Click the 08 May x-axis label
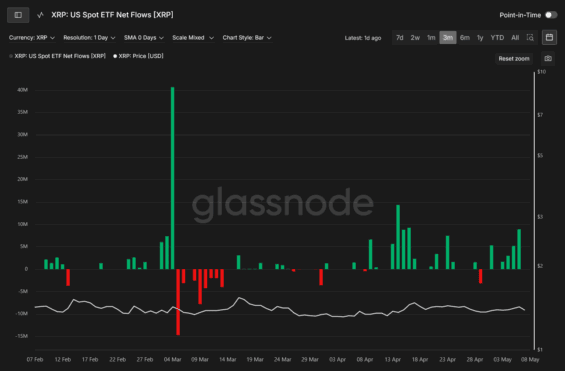The height and width of the screenshot is (371, 565). coord(530,359)
